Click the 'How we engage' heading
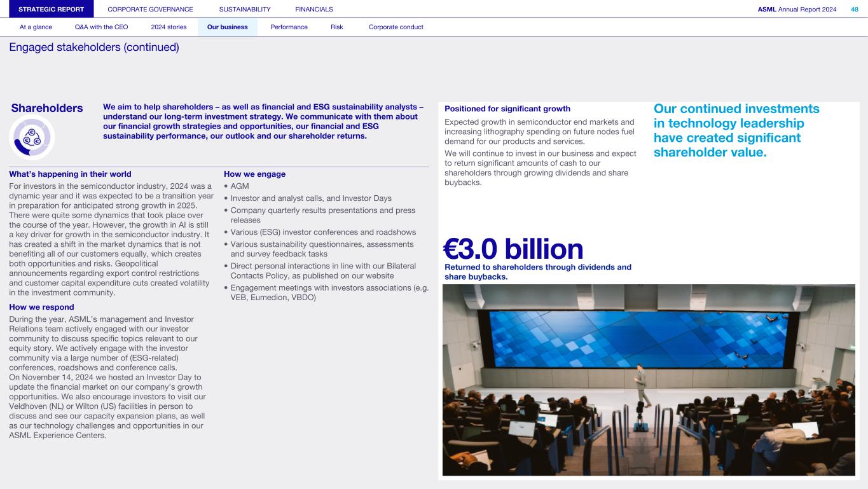This screenshot has width=868, height=489. coord(254,174)
